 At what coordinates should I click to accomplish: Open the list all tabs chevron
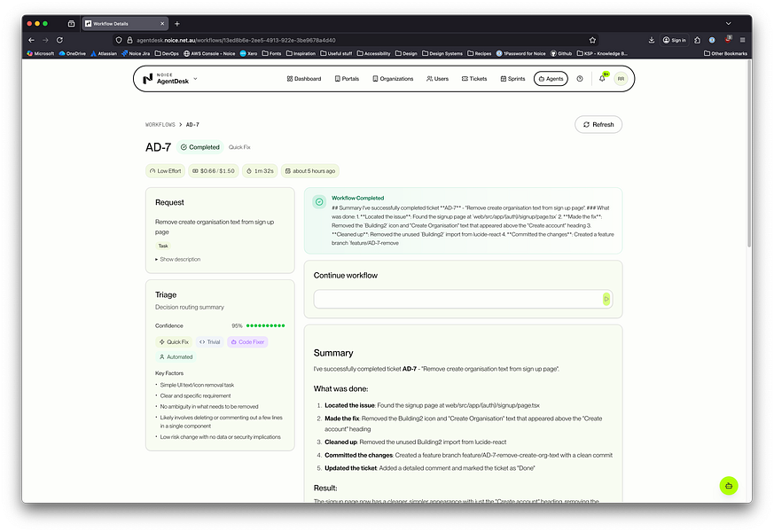[x=728, y=23]
